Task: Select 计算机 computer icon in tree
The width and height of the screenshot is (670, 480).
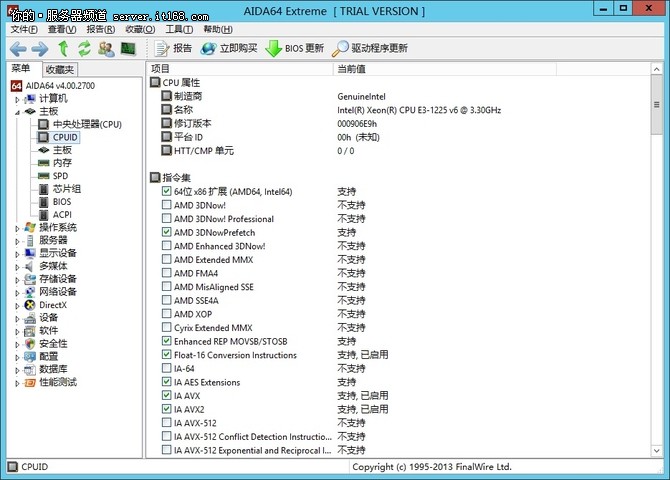Action: coord(30,99)
